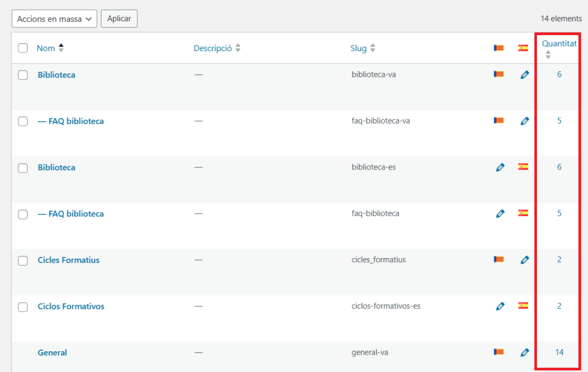The image size is (588, 372).
Task: Check the Cicles Formatius row checkbox
Action: (23, 260)
